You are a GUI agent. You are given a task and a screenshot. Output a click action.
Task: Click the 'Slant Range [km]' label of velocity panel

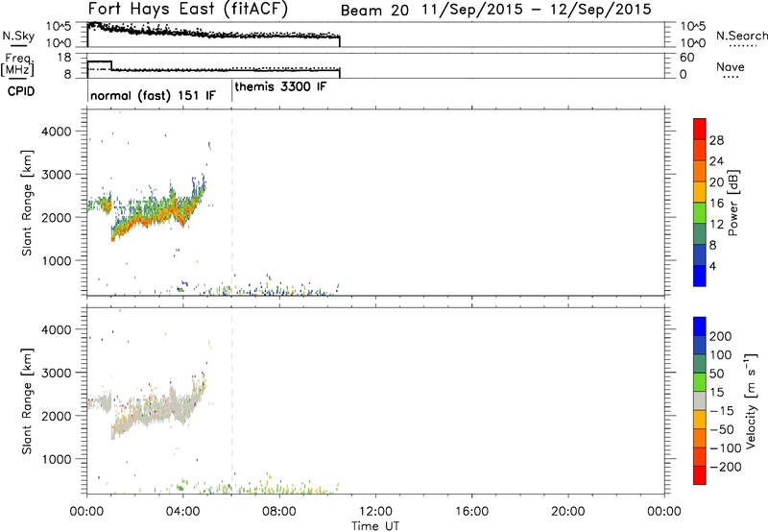pyautogui.click(x=27, y=401)
